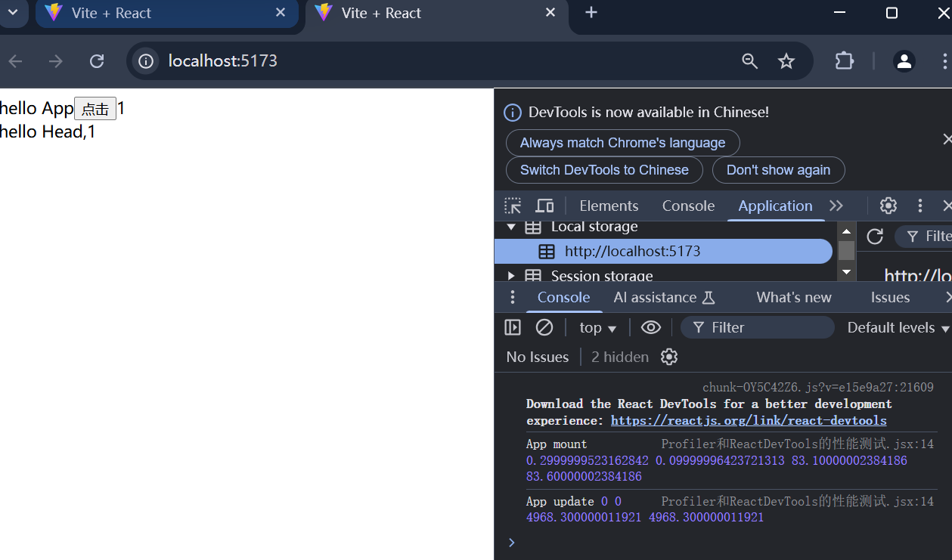Viewport: 952px width, 560px height.
Task: Open the chunk-OY5C42Z6.js source link
Action: [x=817, y=387]
